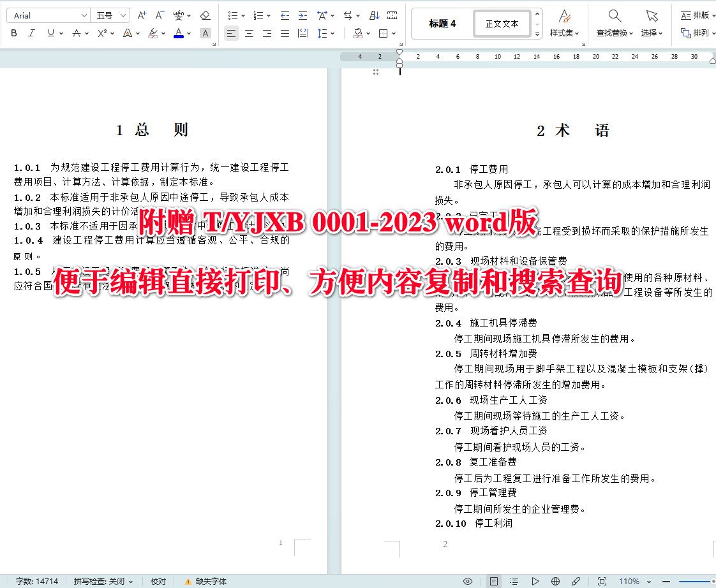Screen dimensions: 716x588
Task: Open the 五号 font size dropdown
Action: pos(123,15)
